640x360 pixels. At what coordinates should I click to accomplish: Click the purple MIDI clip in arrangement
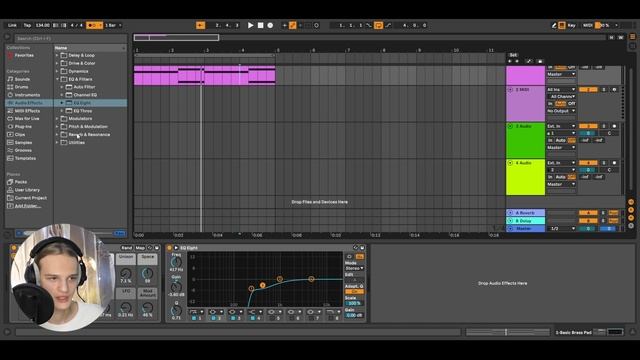tap(204, 75)
